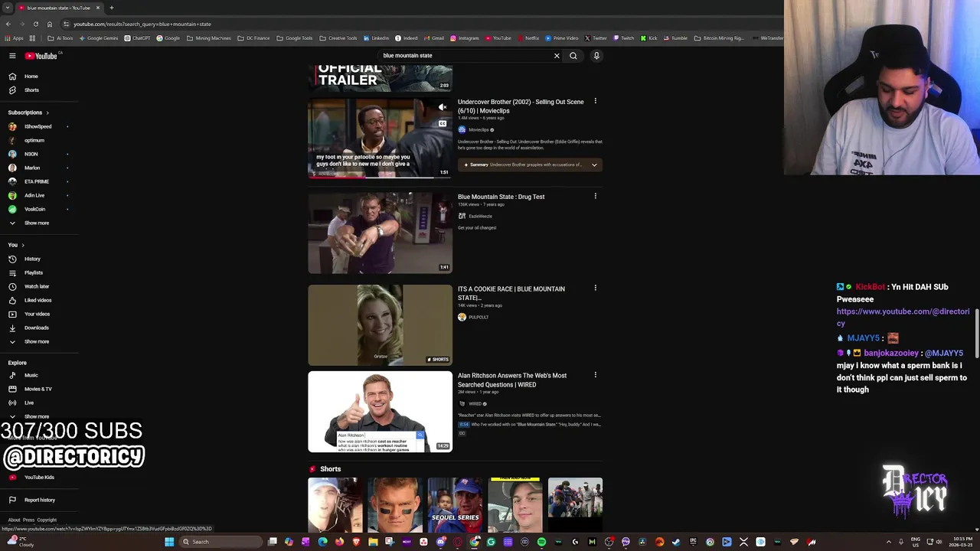Unmute the Undercover Brother preview thumbnail
This screenshot has width=980, height=551.
[x=442, y=107]
